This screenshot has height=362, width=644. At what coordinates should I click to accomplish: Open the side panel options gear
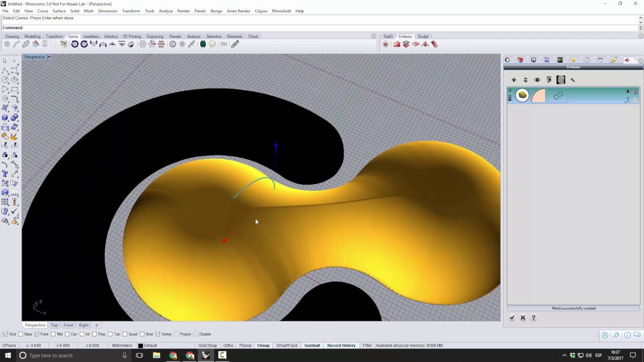tap(640, 60)
